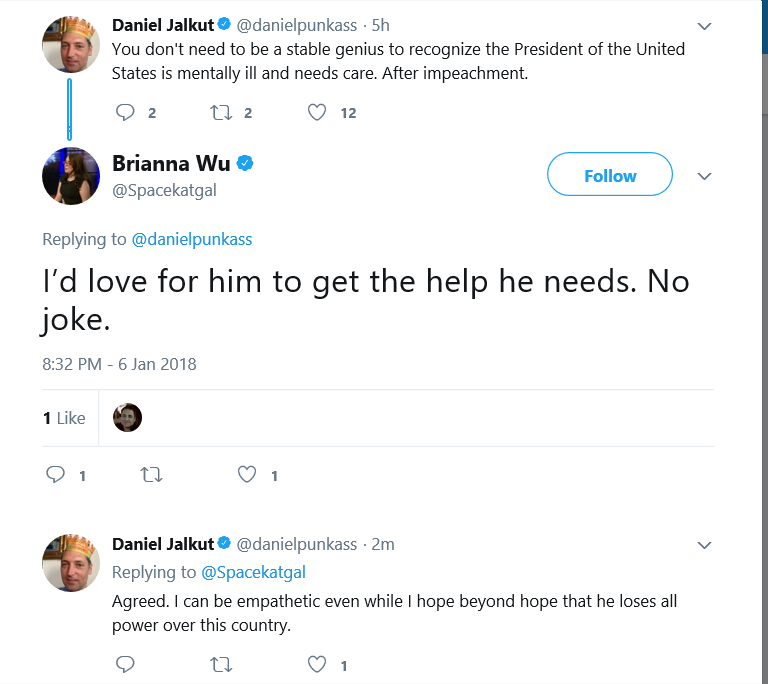Like Daniel Jalkut's top tweet with 12 likes

(x=317, y=113)
